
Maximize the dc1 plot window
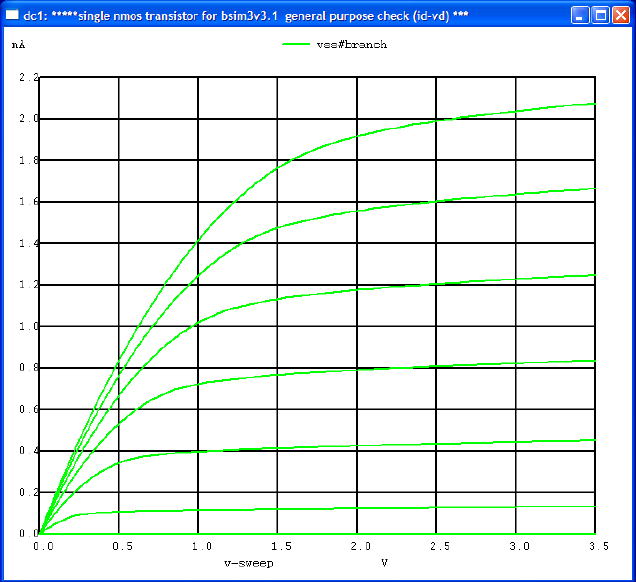click(x=600, y=15)
